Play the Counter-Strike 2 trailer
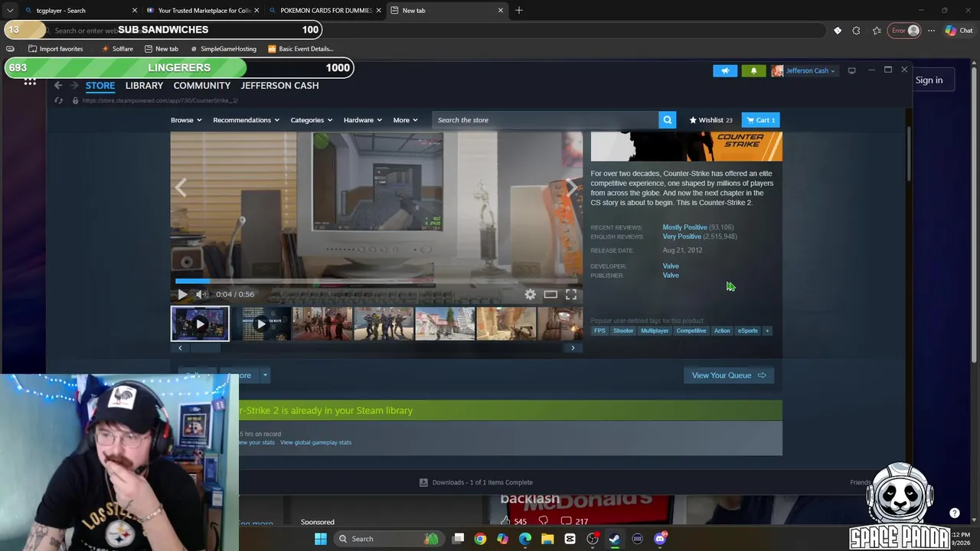The image size is (980, 551). click(182, 294)
